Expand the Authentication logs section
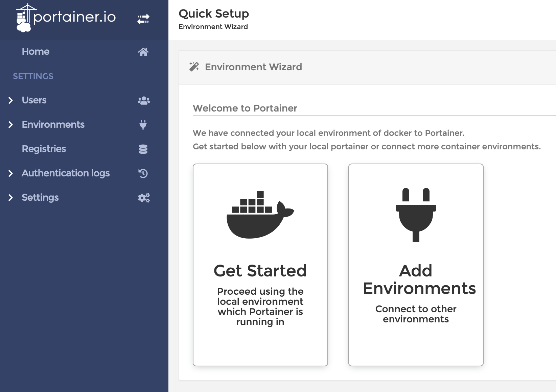 [x=10, y=173]
